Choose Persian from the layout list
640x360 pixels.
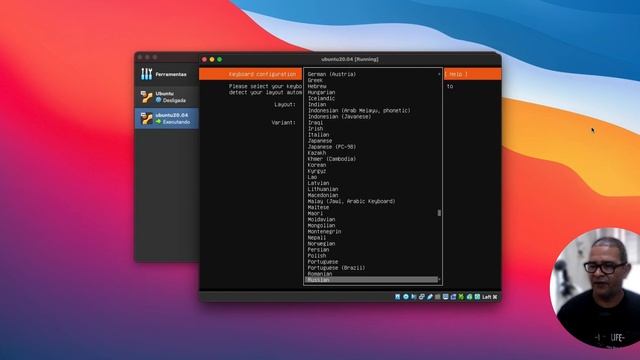[x=318, y=250]
